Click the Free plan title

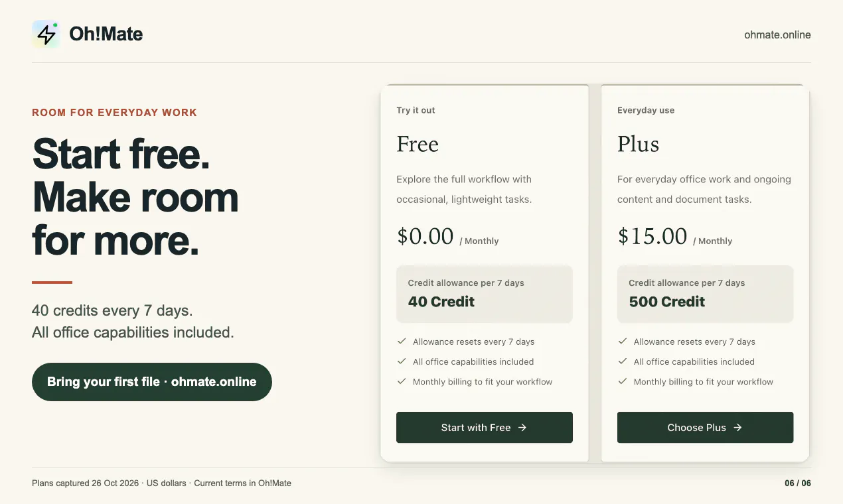pos(418,144)
